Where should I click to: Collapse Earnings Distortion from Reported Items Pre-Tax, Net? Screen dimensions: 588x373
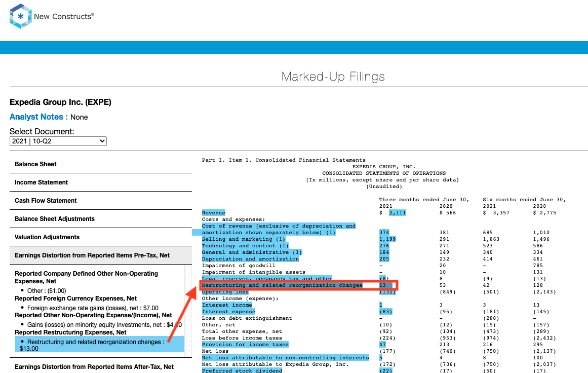(x=100, y=255)
